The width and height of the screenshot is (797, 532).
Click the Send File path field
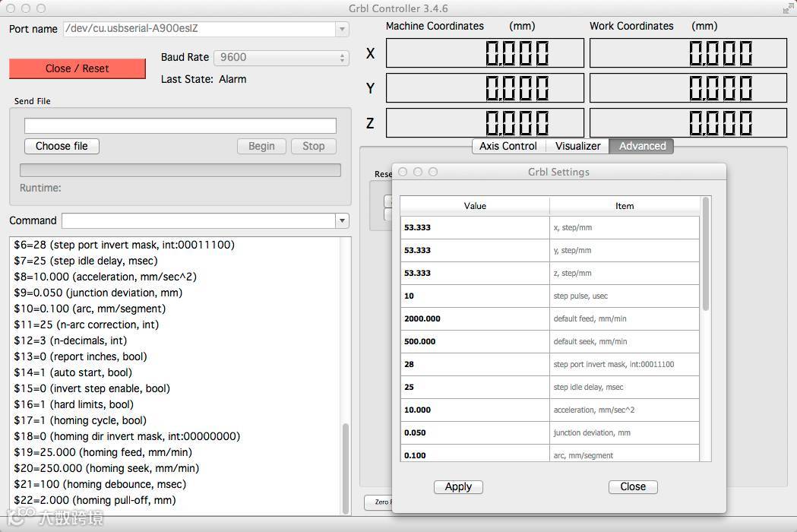180,125
